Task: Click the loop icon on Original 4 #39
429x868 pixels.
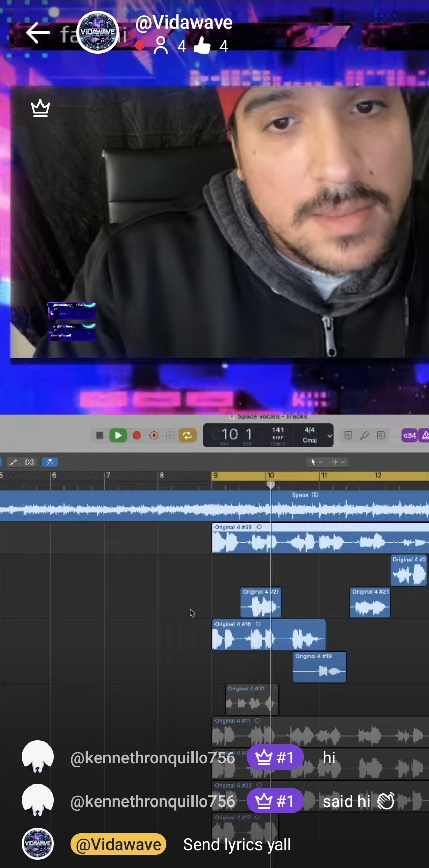Action: click(259, 527)
